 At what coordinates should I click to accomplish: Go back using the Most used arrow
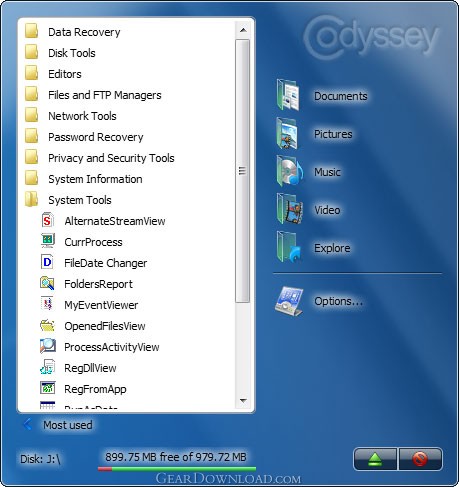click(x=27, y=424)
